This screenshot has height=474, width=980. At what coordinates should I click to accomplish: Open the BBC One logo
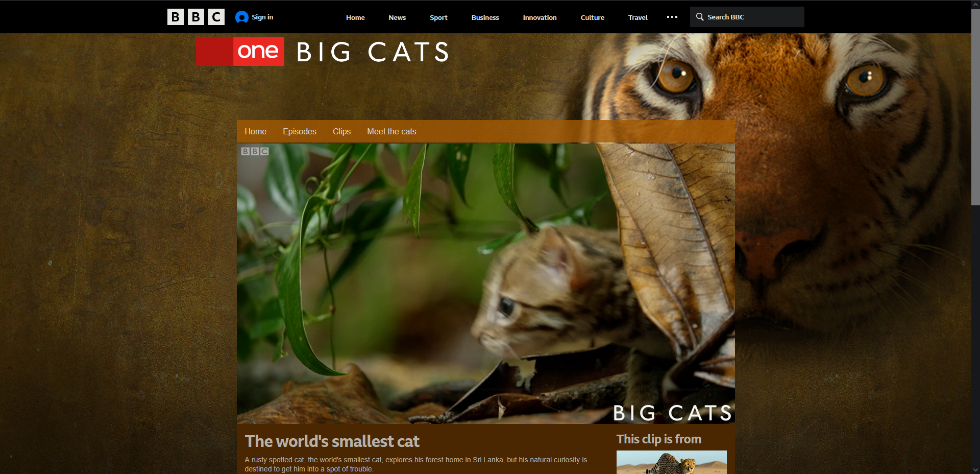coord(240,52)
